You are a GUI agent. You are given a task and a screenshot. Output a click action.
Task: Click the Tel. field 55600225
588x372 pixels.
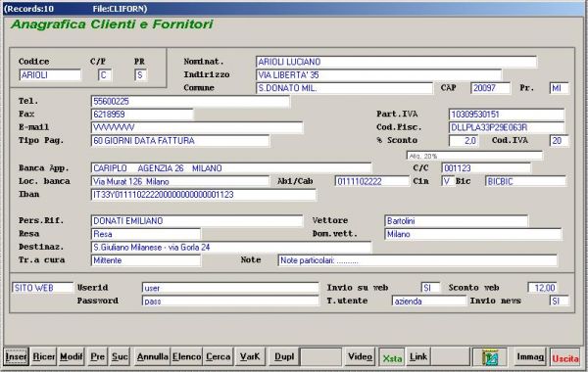click(190, 101)
